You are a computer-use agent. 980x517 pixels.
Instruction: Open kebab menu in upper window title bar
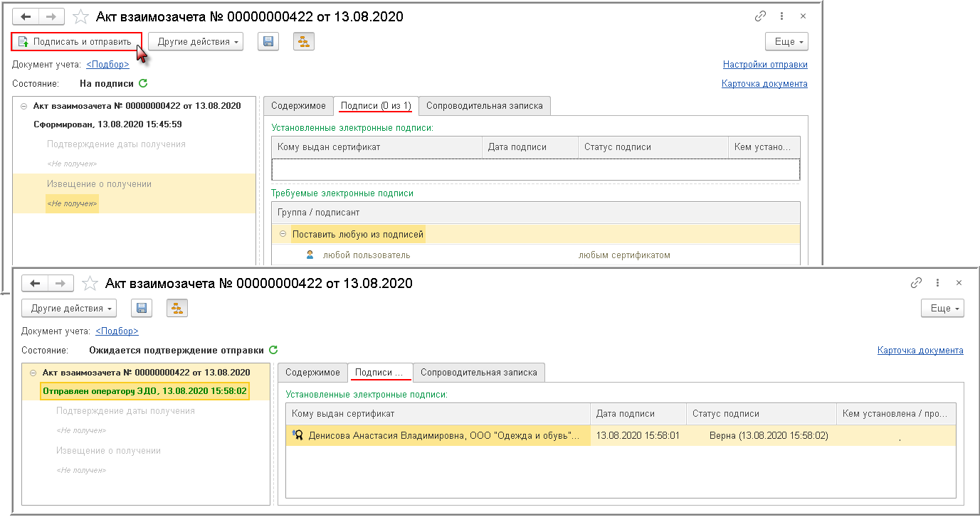783,16
